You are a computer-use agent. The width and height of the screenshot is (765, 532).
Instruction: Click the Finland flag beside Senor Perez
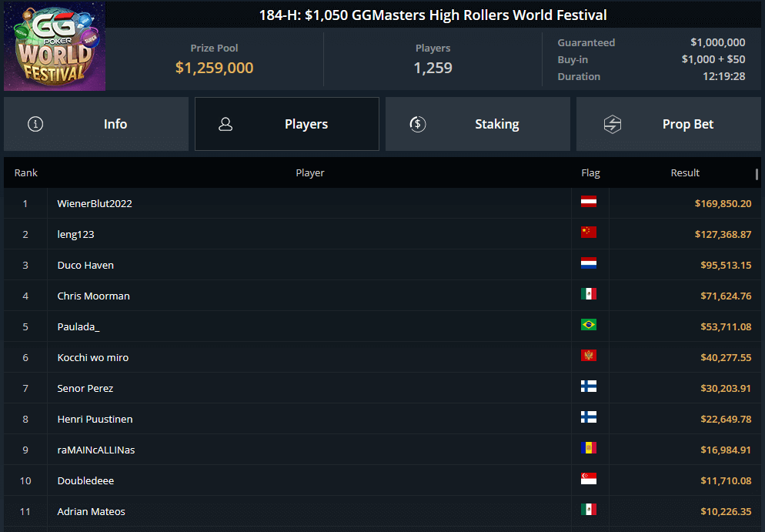coord(589,387)
